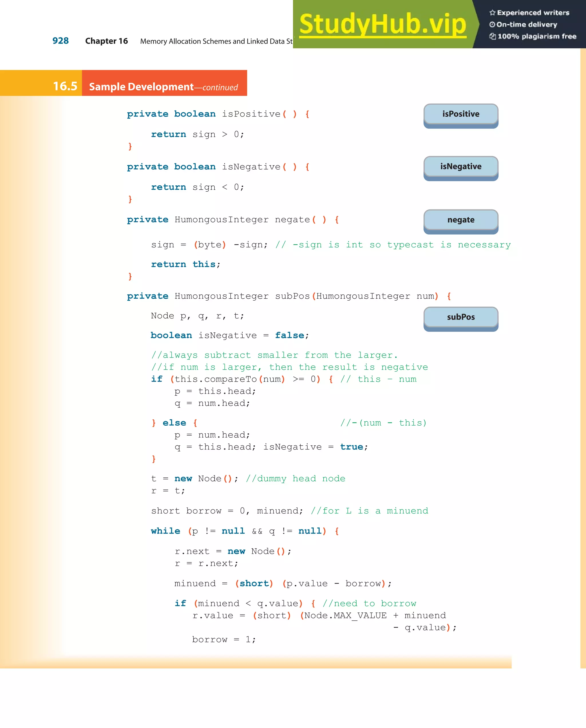Click the document icon beside 100% plagiarism free
The width and height of the screenshot is (586, 728).
(x=492, y=36)
